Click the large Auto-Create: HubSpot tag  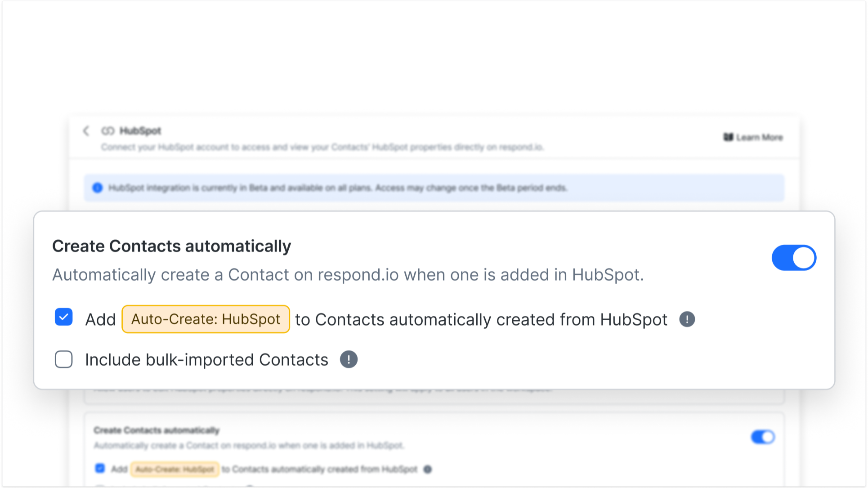pos(206,319)
